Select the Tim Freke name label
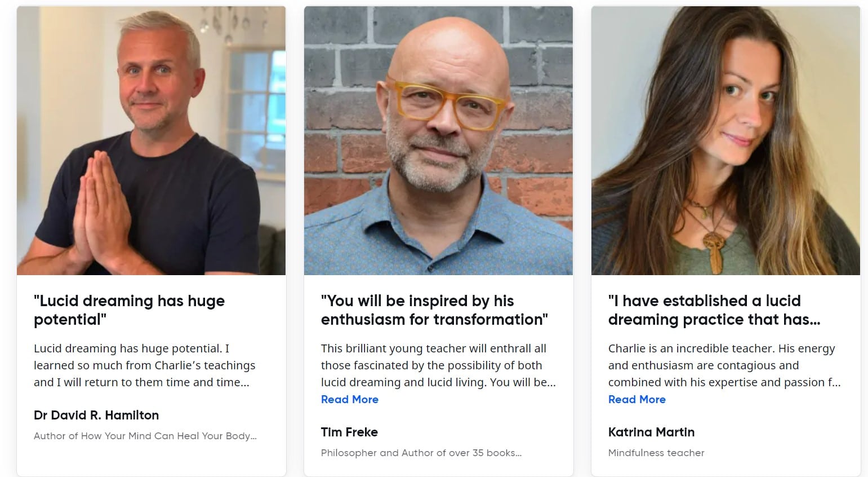Viewport: 868px width, 477px height. point(349,432)
